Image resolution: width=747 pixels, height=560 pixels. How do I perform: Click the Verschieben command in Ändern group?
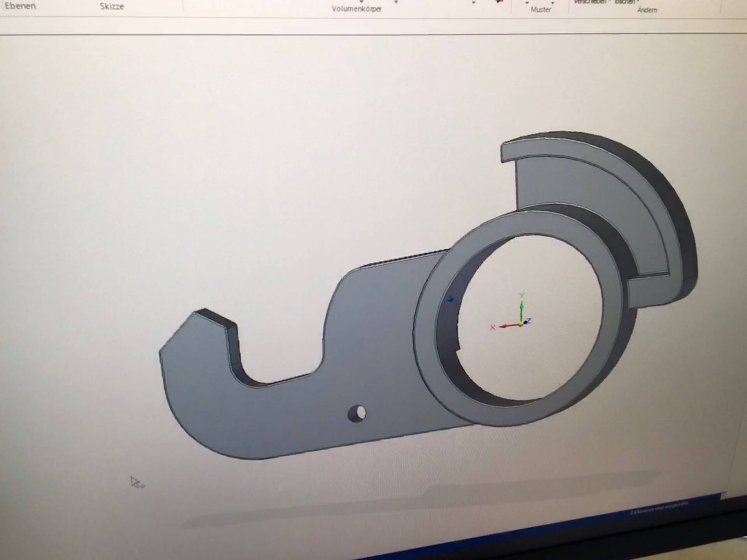click(590, 2)
